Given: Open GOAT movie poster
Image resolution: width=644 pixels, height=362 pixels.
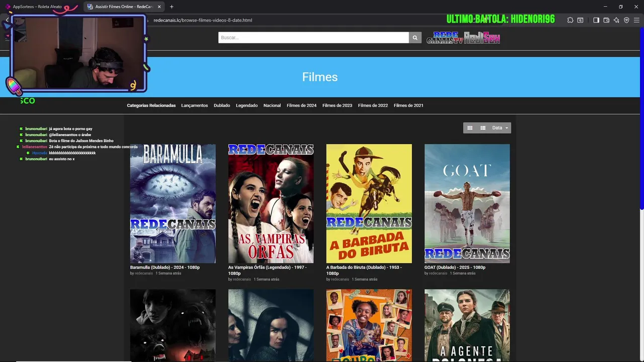Looking at the screenshot, I should 467,204.
